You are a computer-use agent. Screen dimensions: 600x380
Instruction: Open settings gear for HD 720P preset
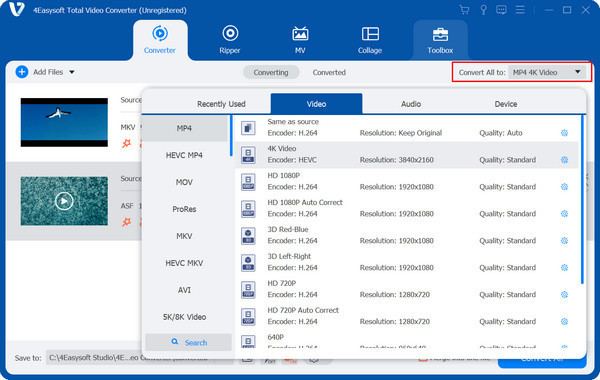pyautogui.click(x=564, y=295)
